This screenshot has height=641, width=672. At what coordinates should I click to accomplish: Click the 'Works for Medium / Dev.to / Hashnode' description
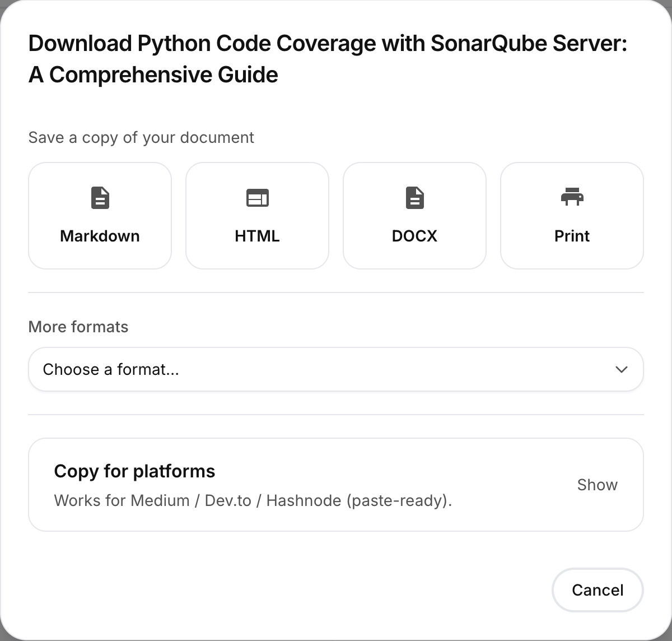point(253,500)
